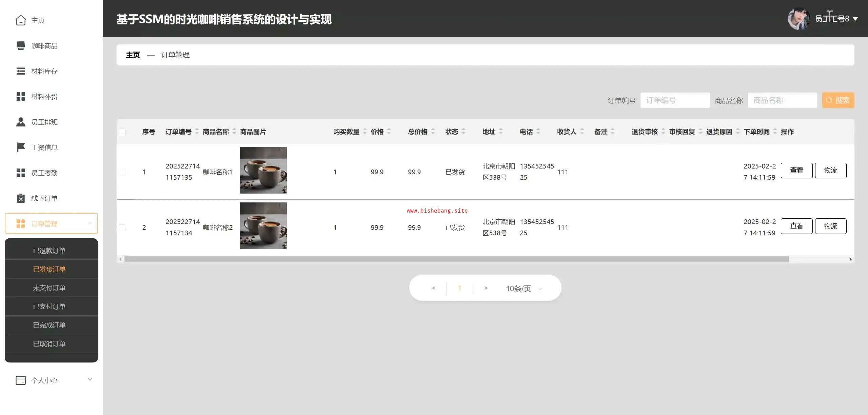This screenshot has width=868, height=415.
Task: Click the horizontal table scrollbar
Action: pos(456,259)
